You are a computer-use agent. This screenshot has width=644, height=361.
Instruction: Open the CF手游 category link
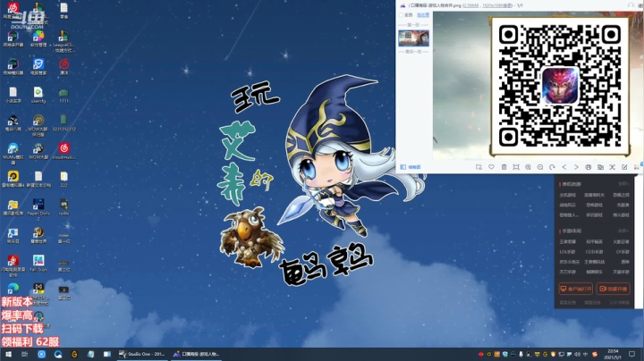(623, 252)
